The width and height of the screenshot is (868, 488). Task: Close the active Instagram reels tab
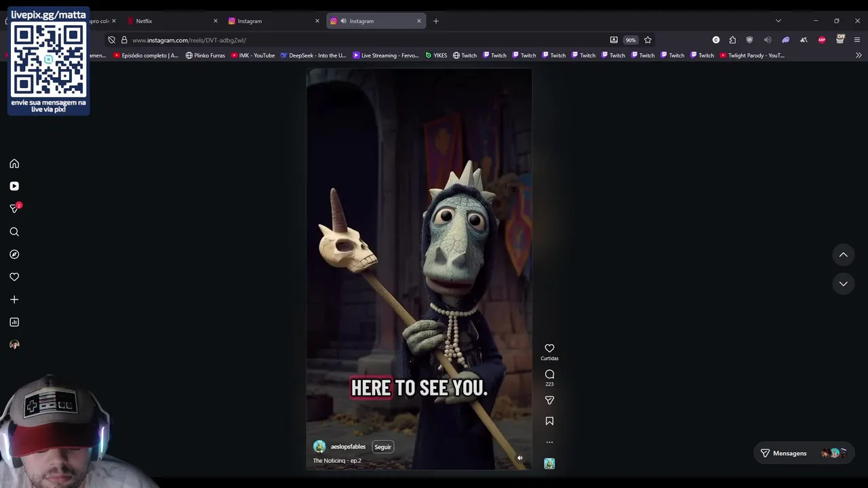click(419, 21)
